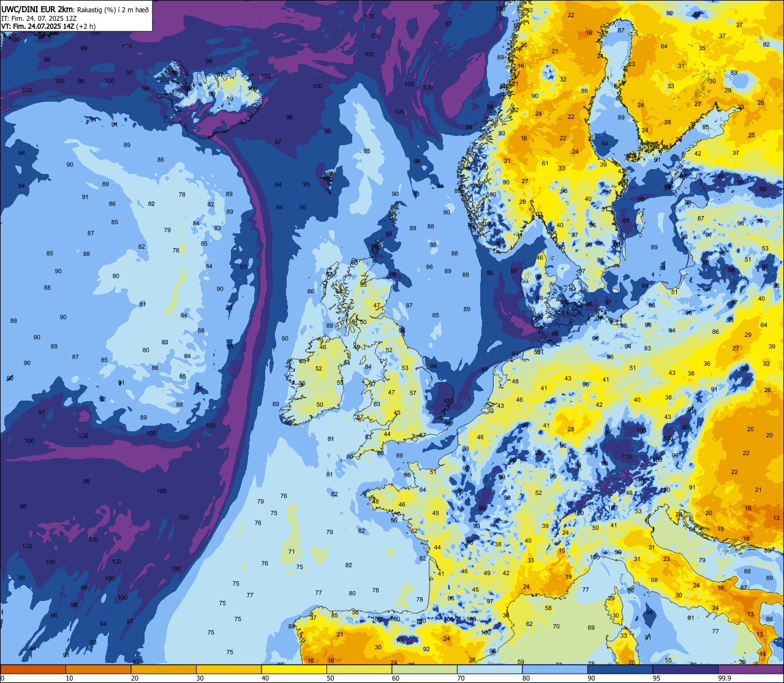Screen dimensions: 784x683
Task: Pick the light green 60–70 legend swatch
Action: (424, 669)
